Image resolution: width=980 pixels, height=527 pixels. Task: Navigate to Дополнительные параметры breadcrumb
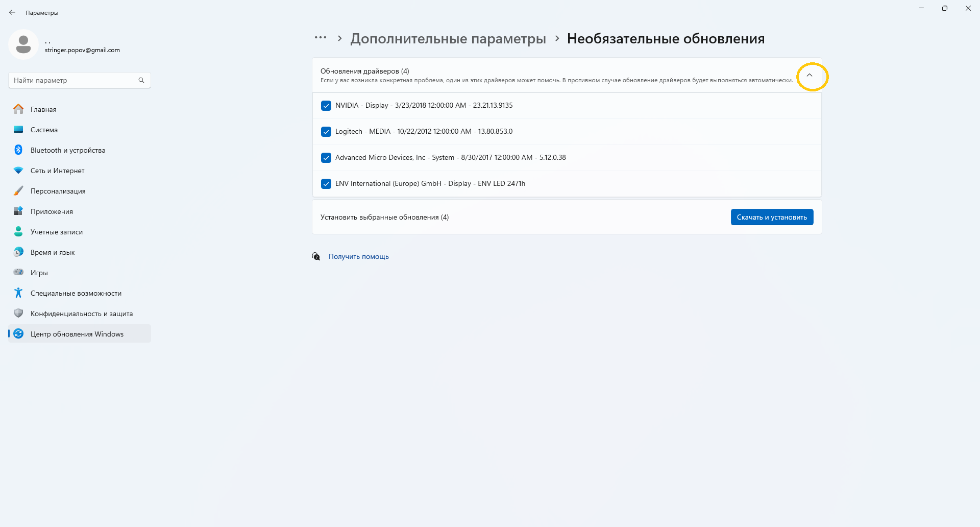click(448, 38)
